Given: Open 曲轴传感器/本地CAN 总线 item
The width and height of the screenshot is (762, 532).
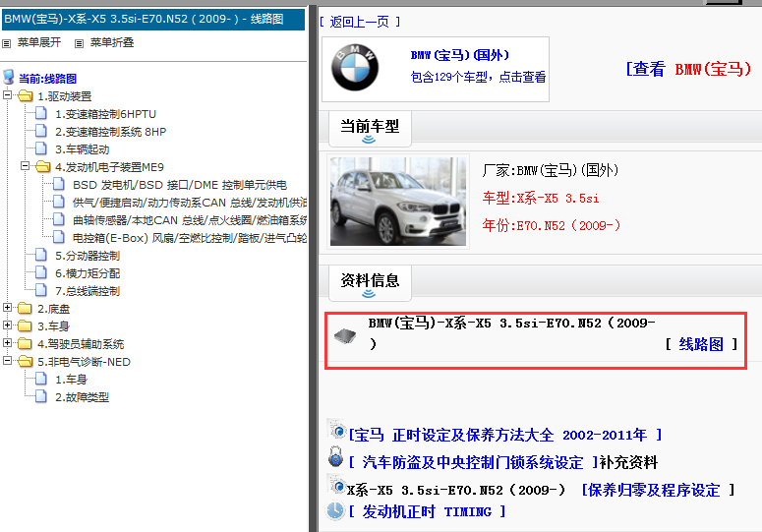Looking at the screenshot, I should coord(190,220).
